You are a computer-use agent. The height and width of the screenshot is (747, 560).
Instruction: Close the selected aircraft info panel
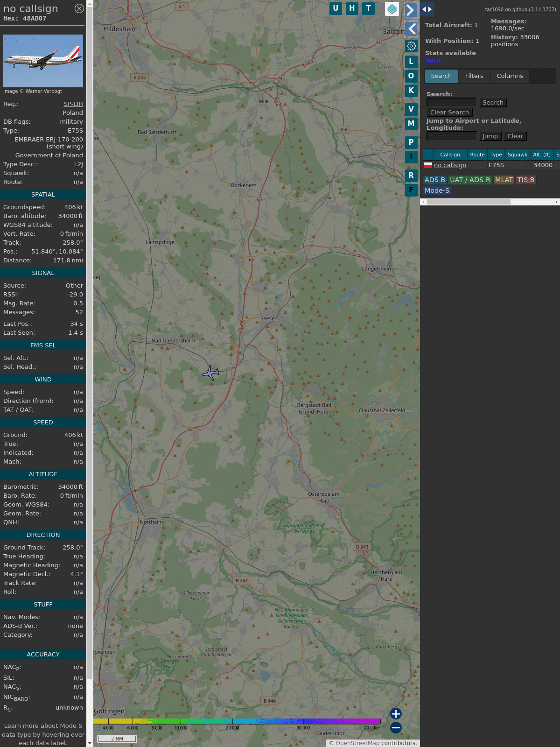pos(79,8)
